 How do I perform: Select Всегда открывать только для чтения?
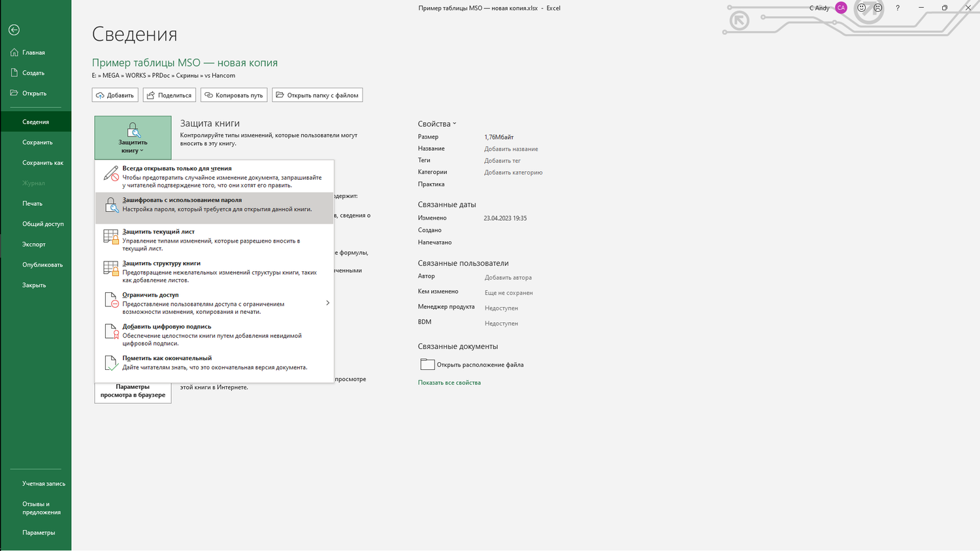tap(214, 176)
